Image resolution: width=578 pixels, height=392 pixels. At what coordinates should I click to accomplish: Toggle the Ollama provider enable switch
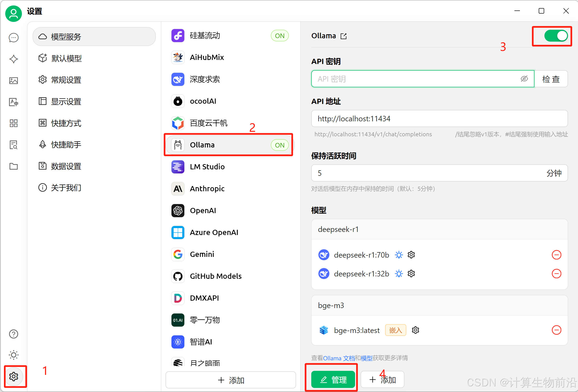(x=556, y=36)
